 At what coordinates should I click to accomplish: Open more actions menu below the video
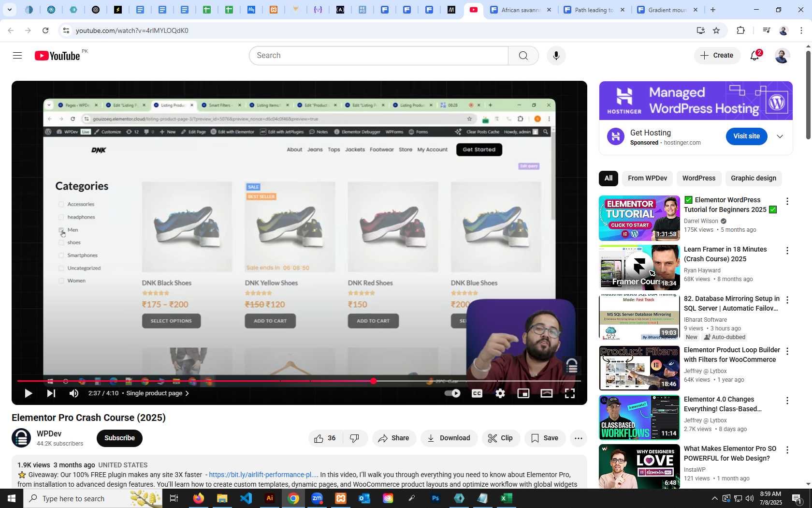click(579, 438)
